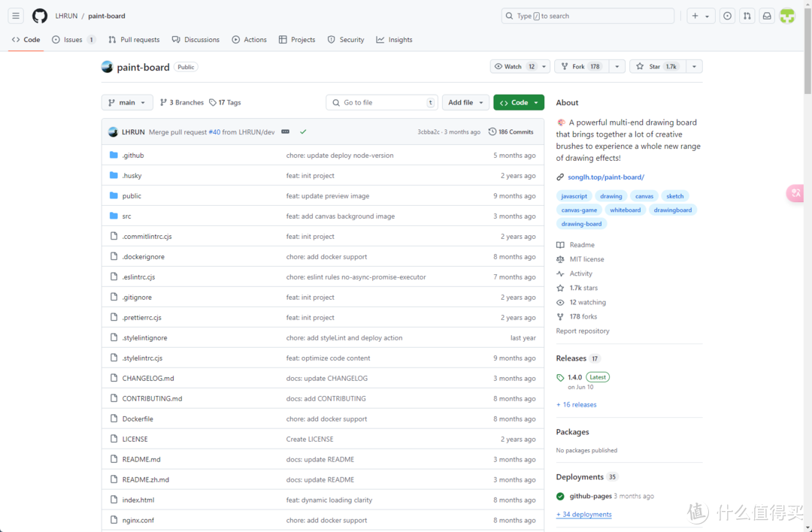The width and height of the screenshot is (812, 532).
Task: Expand the main branch dropdown
Action: (x=127, y=102)
